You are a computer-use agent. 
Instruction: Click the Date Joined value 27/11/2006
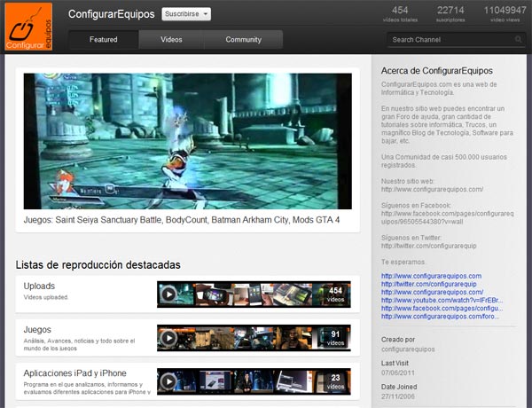(398, 396)
